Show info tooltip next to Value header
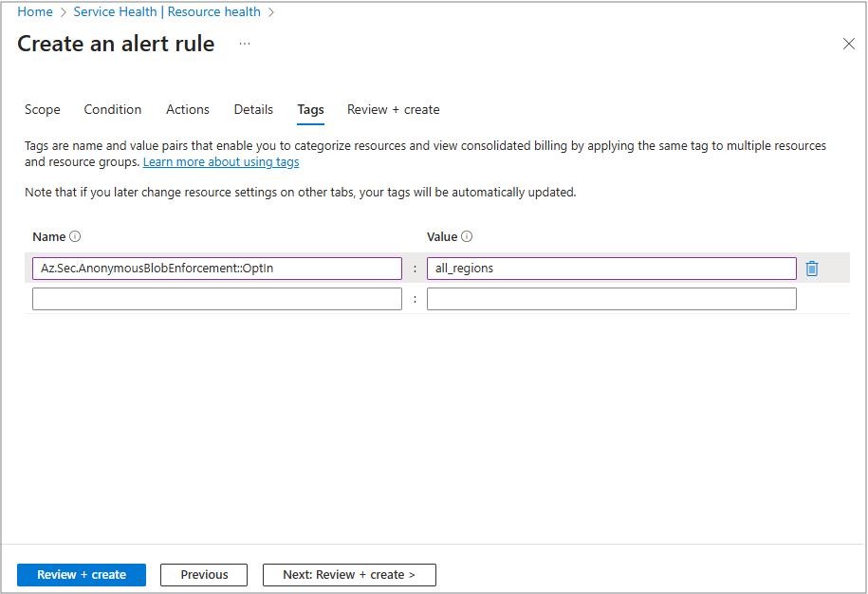The image size is (868, 594). (x=467, y=236)
